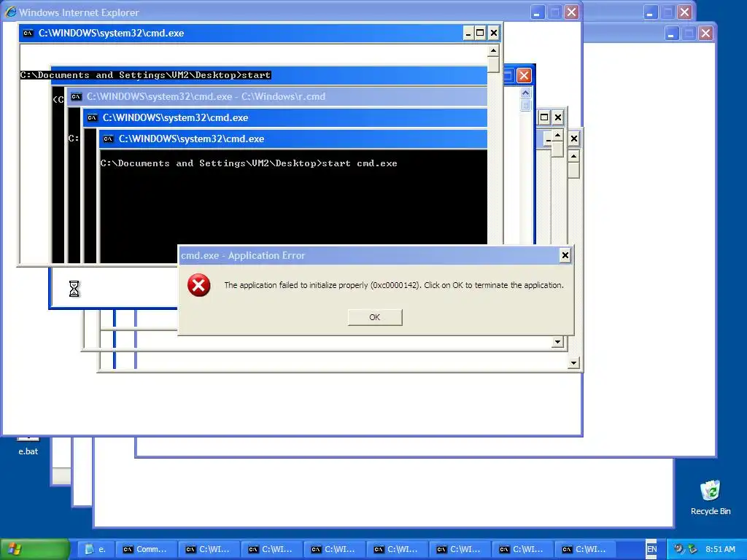Close the topmost cmd.exe console window
This screenshot has width=747, height=560.
(x=494, y=33)
